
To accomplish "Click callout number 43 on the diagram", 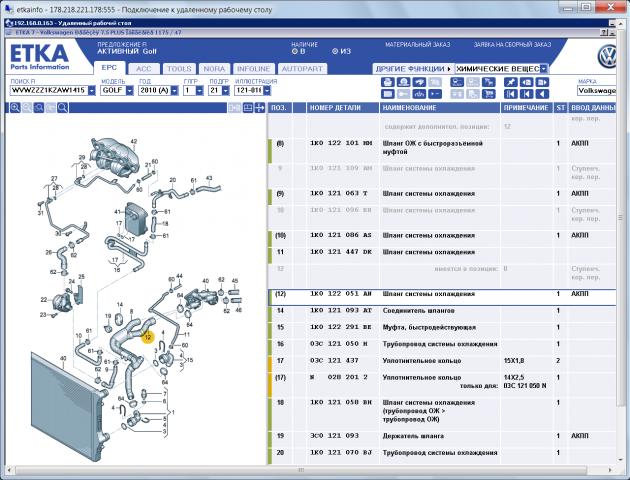I will pyautogui.click(x=209, y=178).
